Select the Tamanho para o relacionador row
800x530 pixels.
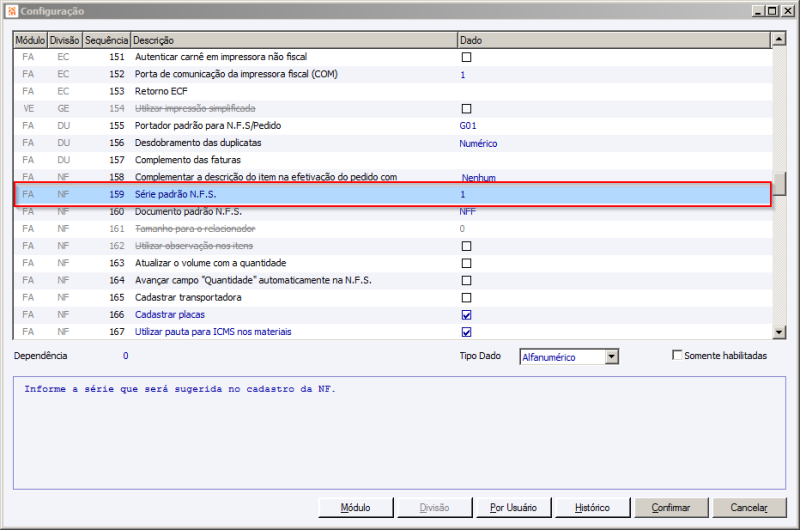pos(392,229)
